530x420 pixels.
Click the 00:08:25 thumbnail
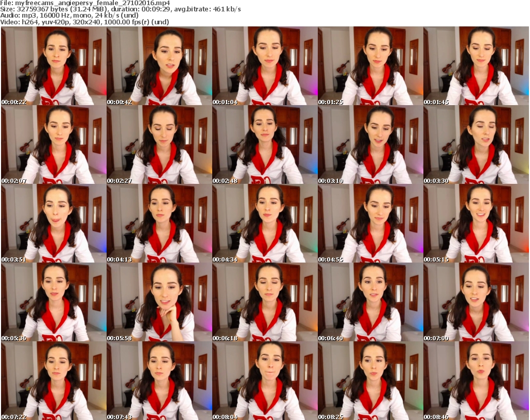pyautogui.click(x=371, y=381)
